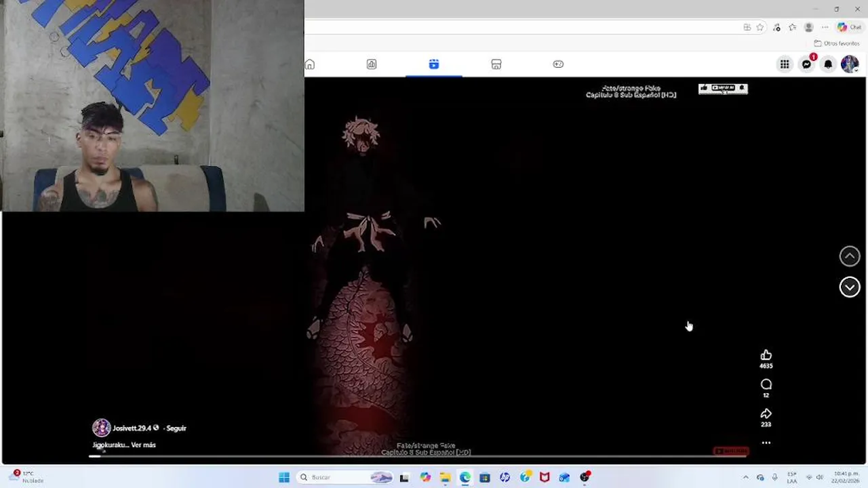
Task: Open Josivett.29.4 profile name
Action: pyautogui.click(x=132, y=428)
